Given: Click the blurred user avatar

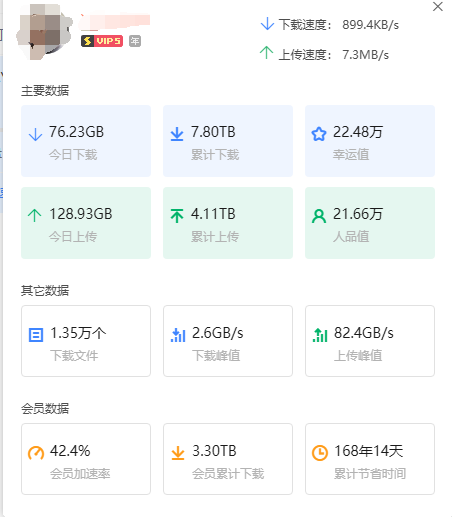Looking at the screenshot, I should (45, 31).
